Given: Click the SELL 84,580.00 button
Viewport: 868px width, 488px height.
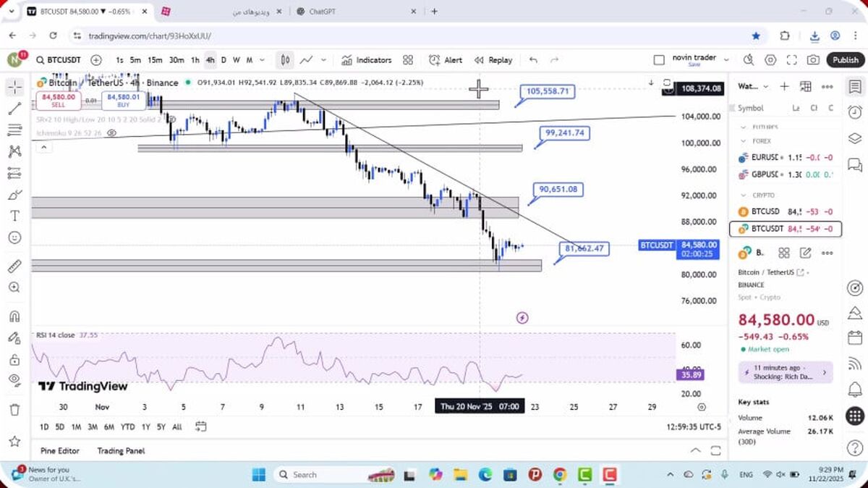Looking at the screenshot, I should pyautogui.click(x=59, y=101).
